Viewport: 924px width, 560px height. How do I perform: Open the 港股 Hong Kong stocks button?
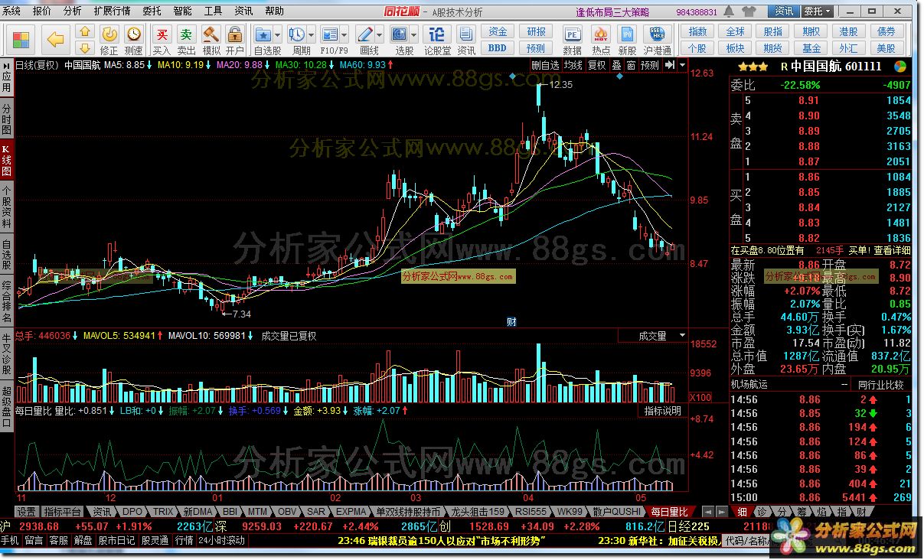[848, 32]
